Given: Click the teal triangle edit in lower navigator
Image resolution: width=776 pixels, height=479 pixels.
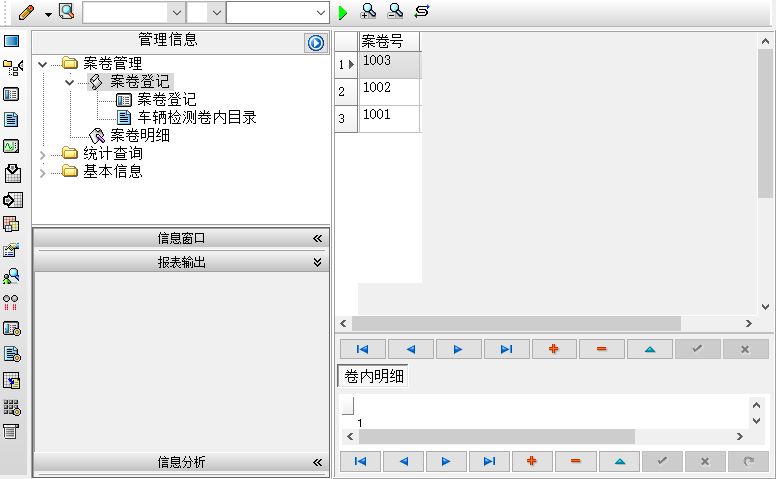Looking at the screenshot, I should click(619, 461).
